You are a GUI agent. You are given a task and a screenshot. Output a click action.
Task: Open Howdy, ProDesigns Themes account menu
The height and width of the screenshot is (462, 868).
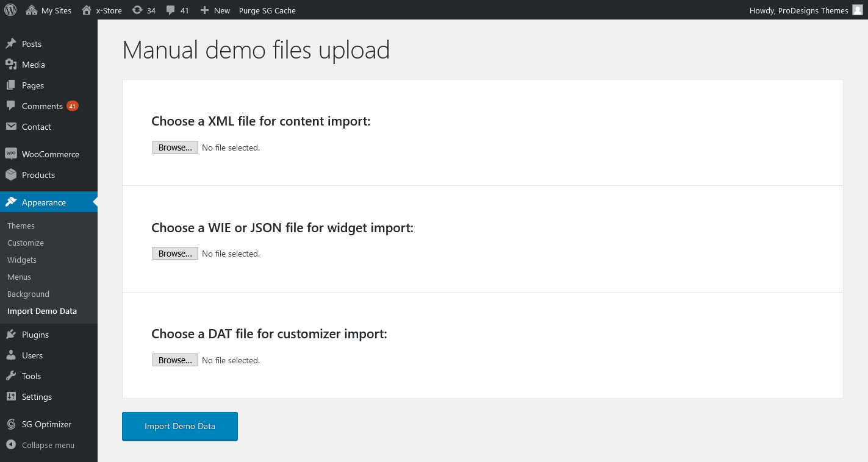(806, 10)
